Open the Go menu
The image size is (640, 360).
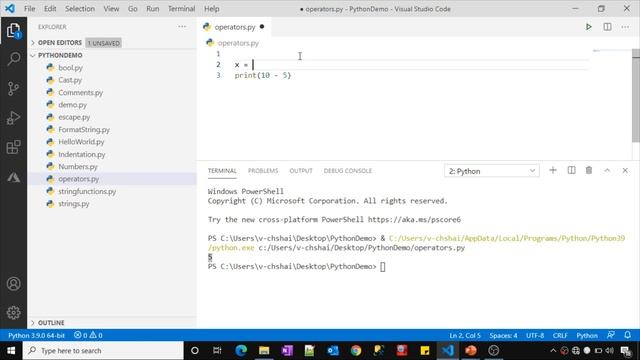coord(133,9)
